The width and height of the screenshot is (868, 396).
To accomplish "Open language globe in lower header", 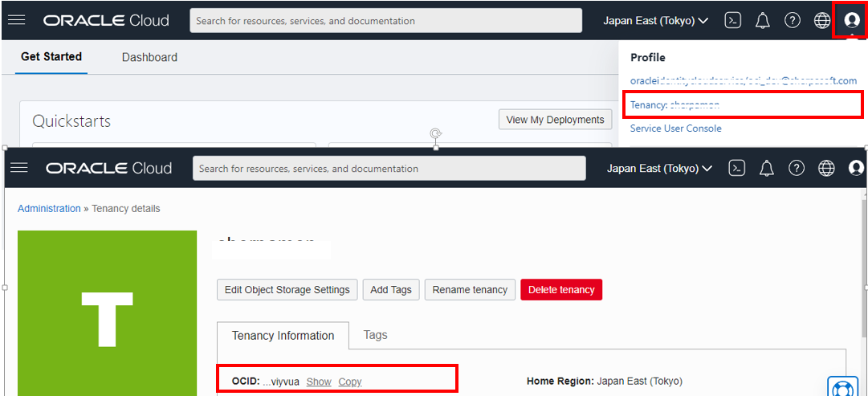I will [826, 168].
